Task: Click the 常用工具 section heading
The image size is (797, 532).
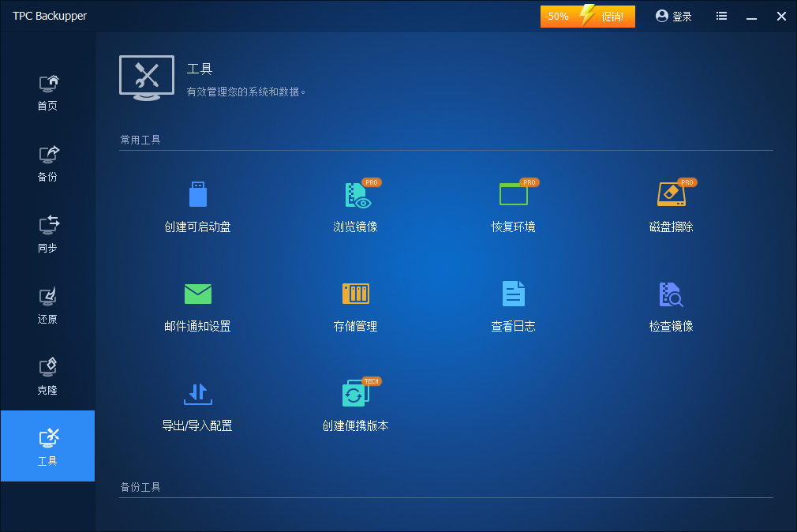Action: [140, 140]
